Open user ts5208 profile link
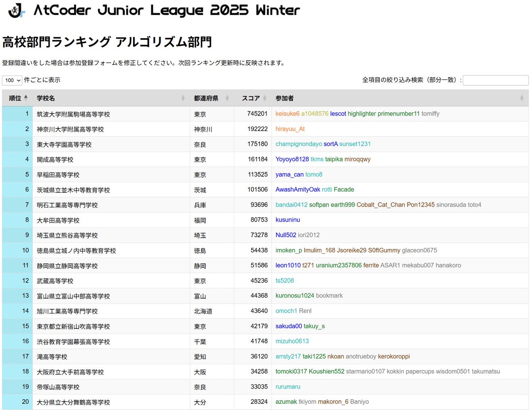This screenshot has width=532, height=410. tap(285, 281)
